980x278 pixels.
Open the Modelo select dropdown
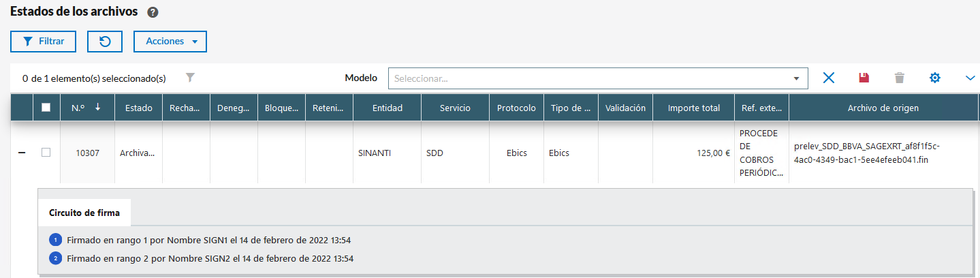point(597,78)
